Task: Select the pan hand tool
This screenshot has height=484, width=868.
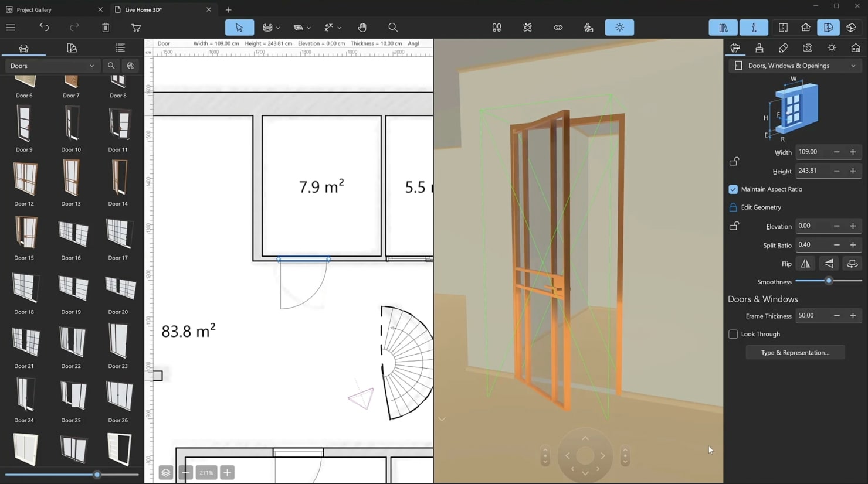Action: point(362,28)
